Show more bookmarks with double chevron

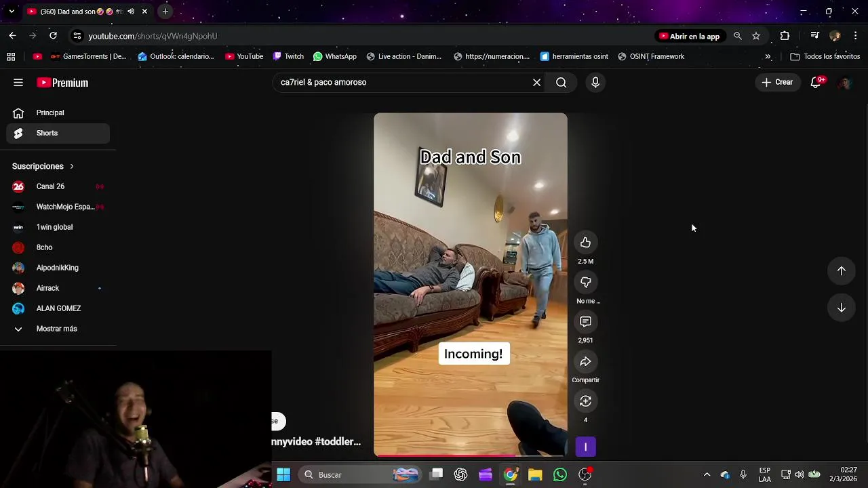[x=768, y=57]
